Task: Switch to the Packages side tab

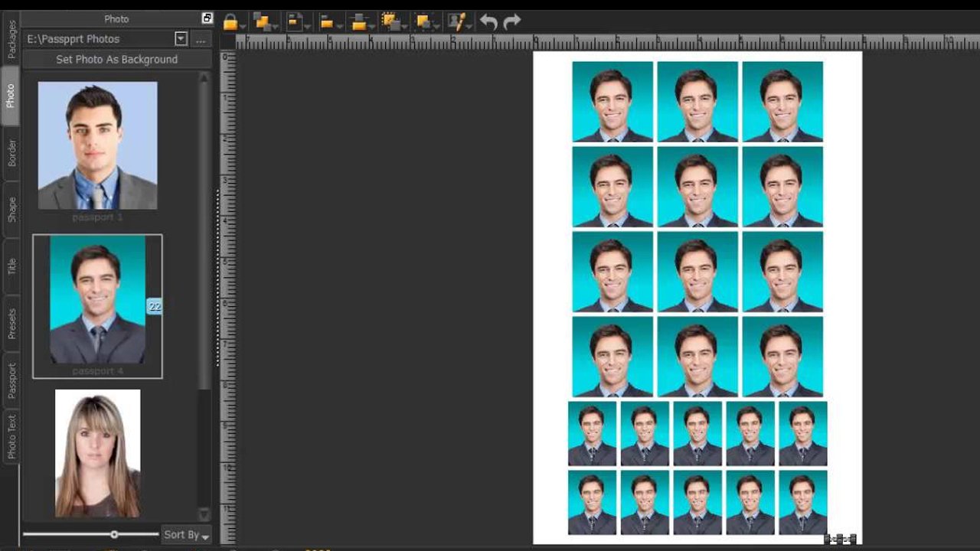Action: (11, 40)
